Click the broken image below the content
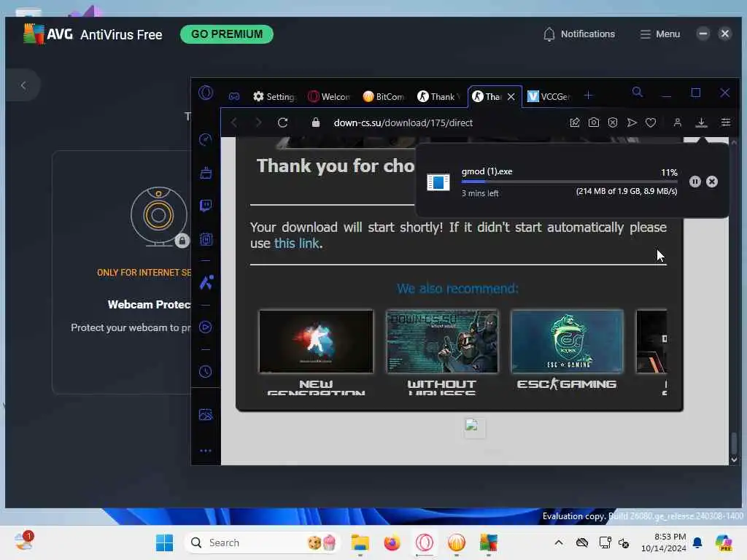Screen dimensions: 747x560 (x=474, y=427)
